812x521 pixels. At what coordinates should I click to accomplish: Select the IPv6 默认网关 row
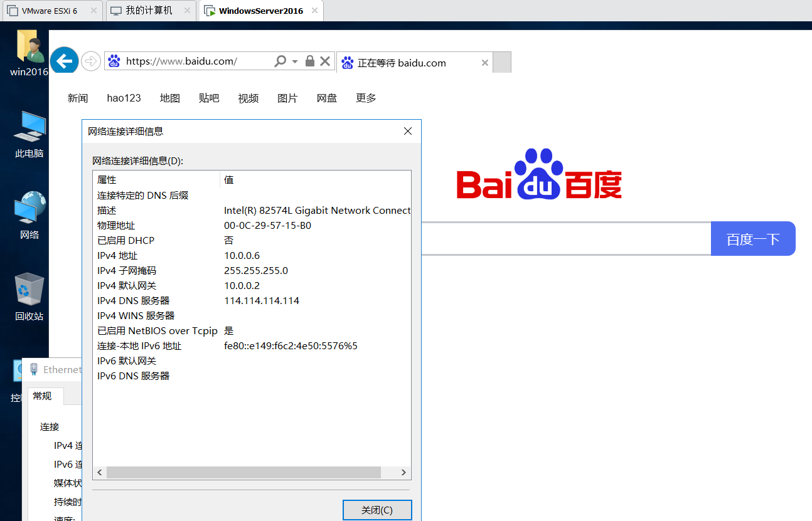point(252,361)
